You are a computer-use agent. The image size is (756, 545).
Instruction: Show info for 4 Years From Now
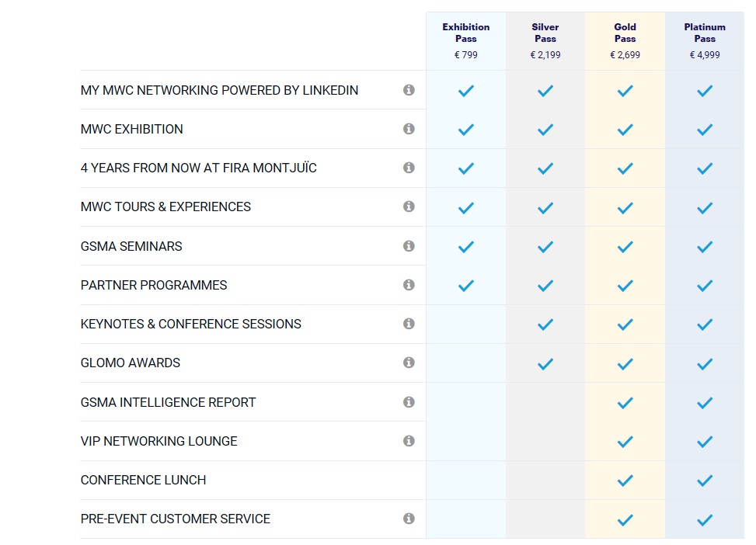pos(409,167)
